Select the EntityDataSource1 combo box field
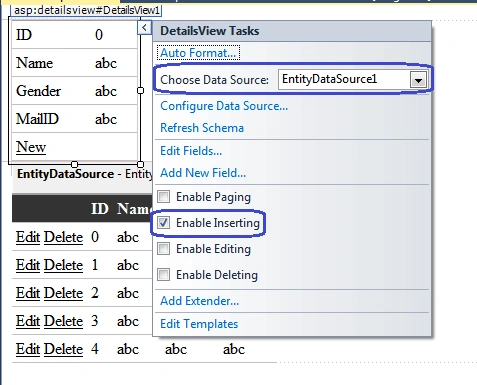The image size is (477, 385). point(353,80)
